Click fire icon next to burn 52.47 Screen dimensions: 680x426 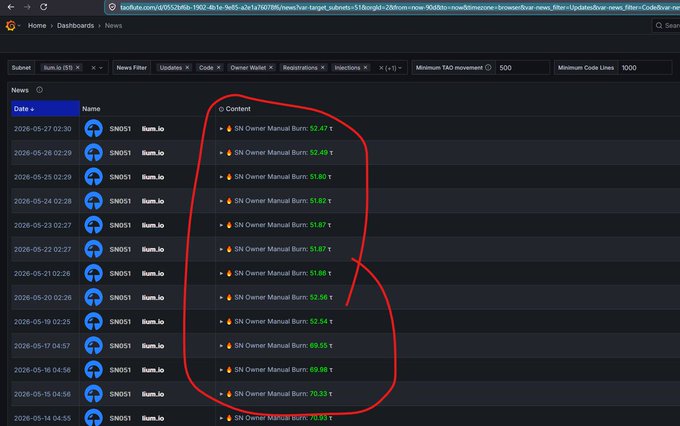click(x=229, y=128)
